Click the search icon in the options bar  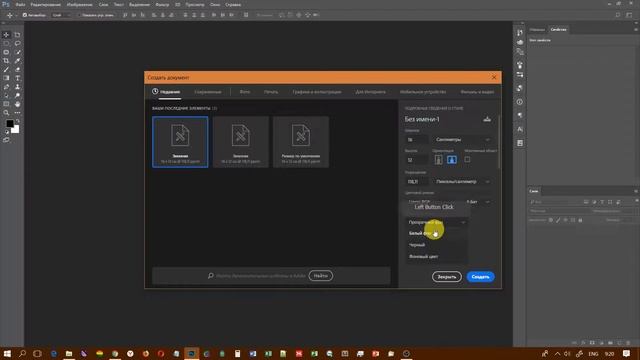click(618, 15)
